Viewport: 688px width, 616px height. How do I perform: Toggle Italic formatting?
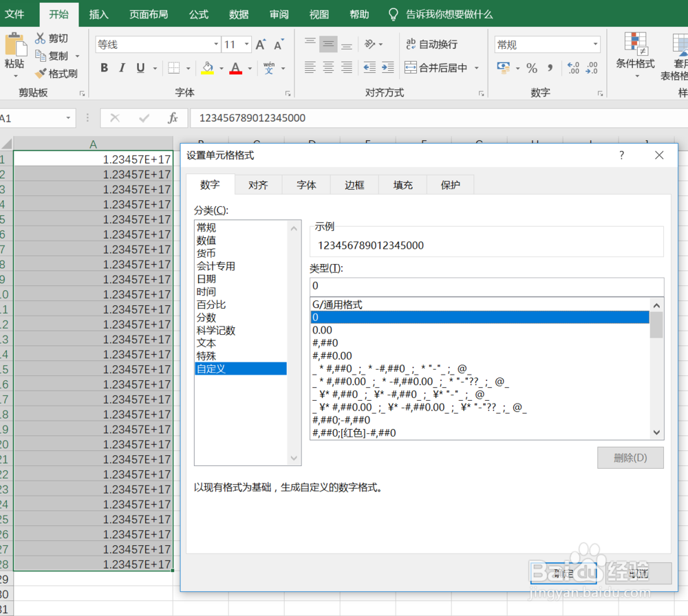pyautogui.click(x=122, y=68)
